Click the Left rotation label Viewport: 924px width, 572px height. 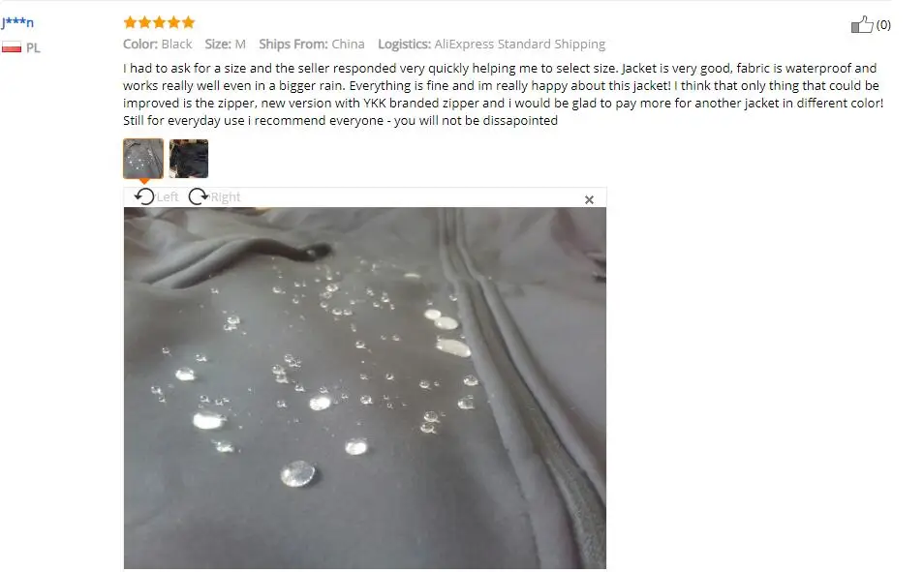(x=168, y=196)
